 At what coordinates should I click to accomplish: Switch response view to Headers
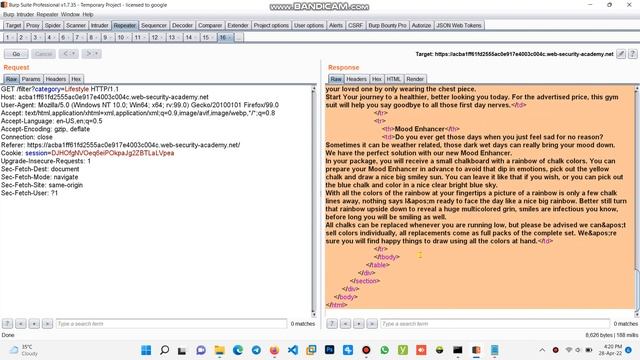(x=356, y=79)
